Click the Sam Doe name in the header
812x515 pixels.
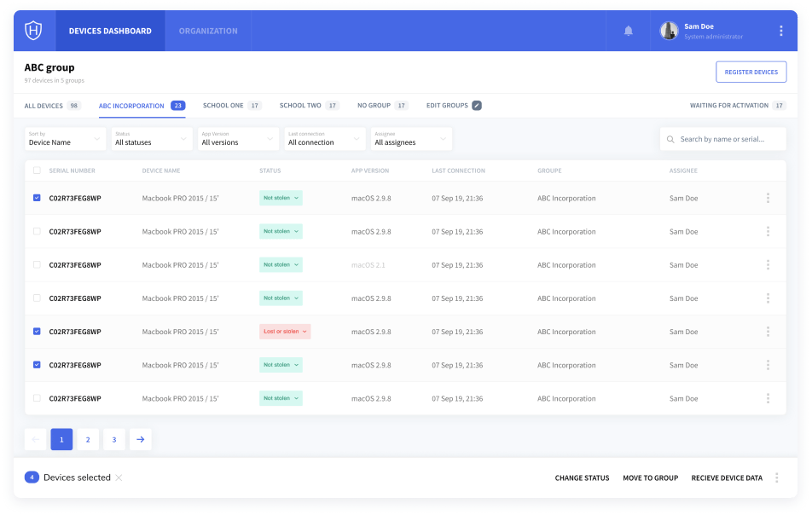pyautogui.click(x=699, y=26)
